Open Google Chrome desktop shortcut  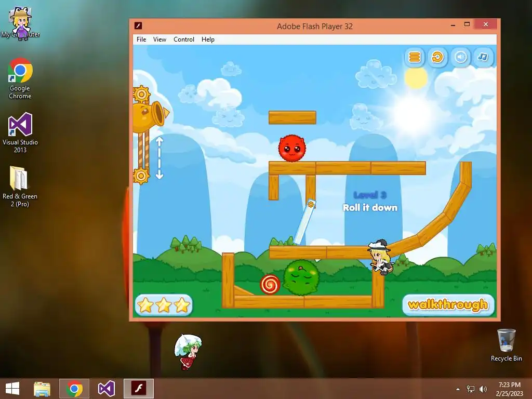click(20, 78)
